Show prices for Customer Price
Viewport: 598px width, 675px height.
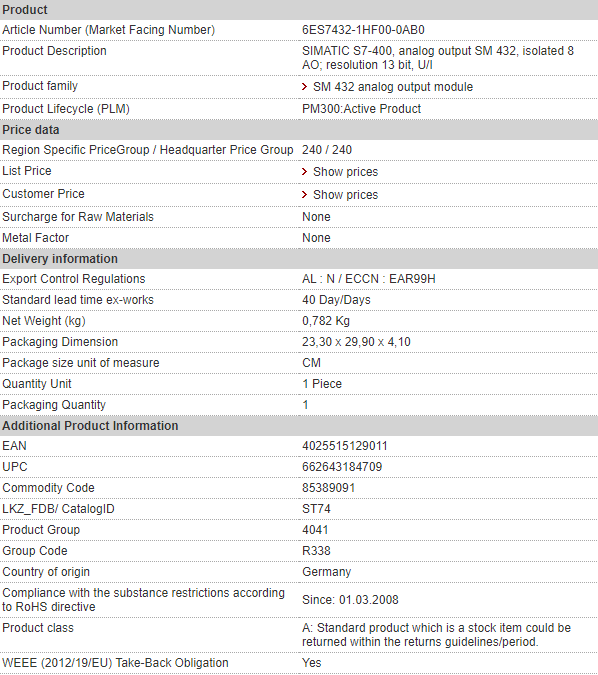(x=345, y=195)
